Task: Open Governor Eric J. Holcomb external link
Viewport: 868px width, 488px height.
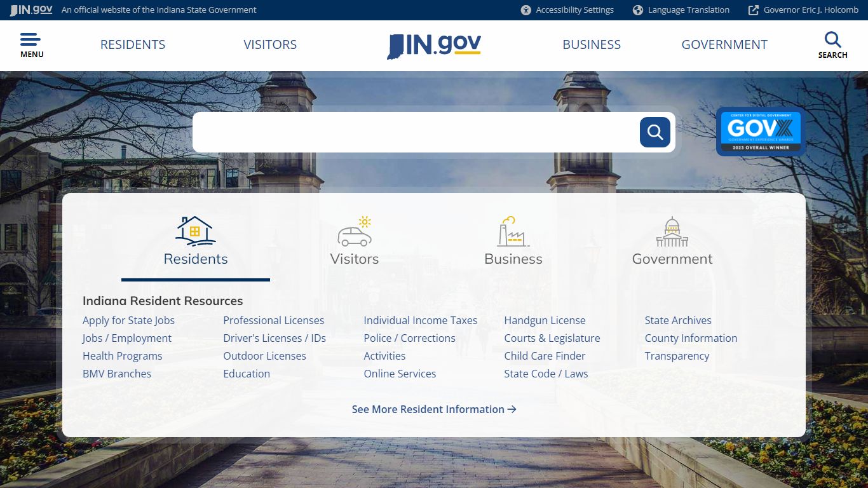Action: [803, 10]
